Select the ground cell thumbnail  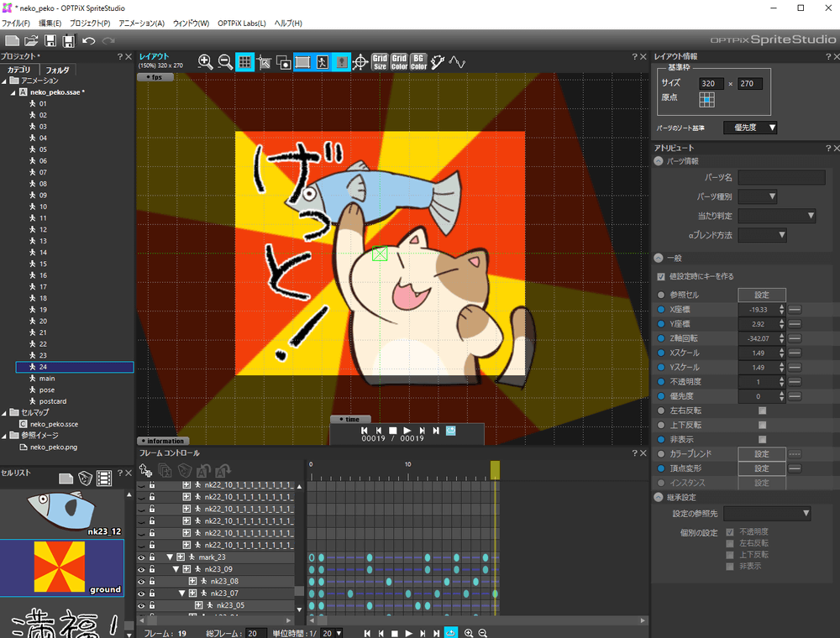click(62, 567)
